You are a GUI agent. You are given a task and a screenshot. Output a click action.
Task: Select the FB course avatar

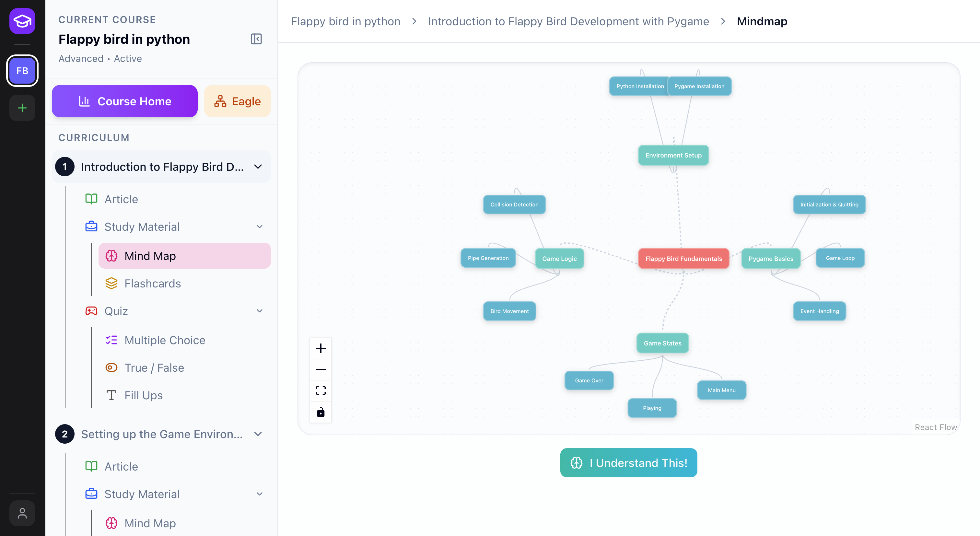[x=22, y=71]
